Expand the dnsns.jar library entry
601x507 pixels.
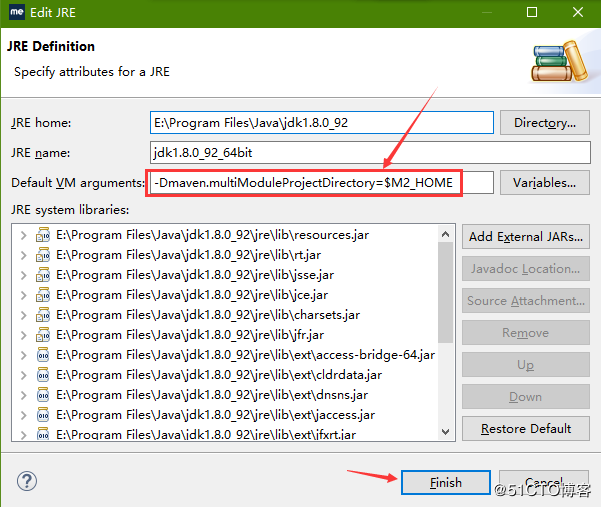pos(24,395)
